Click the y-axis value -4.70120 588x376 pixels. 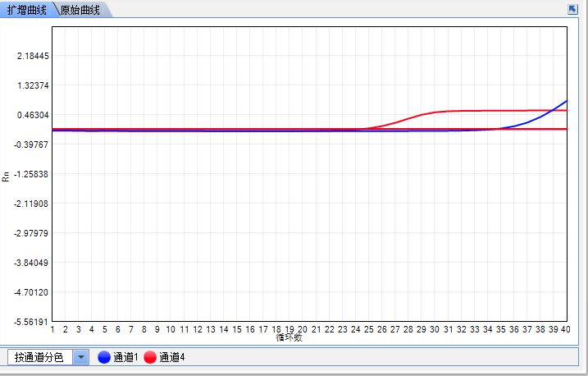coord(31,292)
